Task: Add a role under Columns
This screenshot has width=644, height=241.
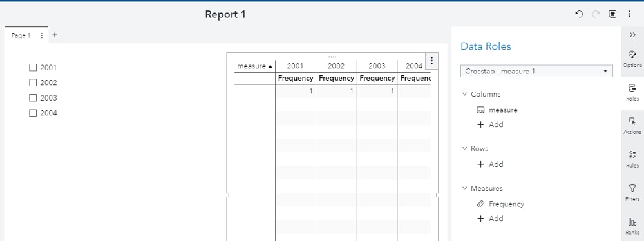Action: pos(490,124)
